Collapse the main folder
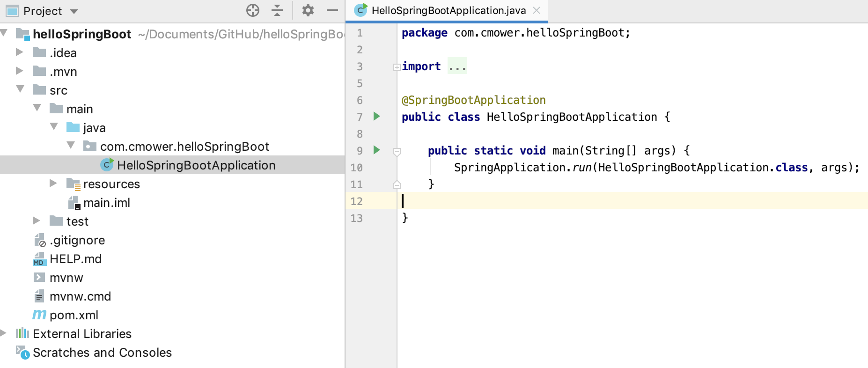Image resolution: width=868 pixels, height=368 pixels. 37,108
